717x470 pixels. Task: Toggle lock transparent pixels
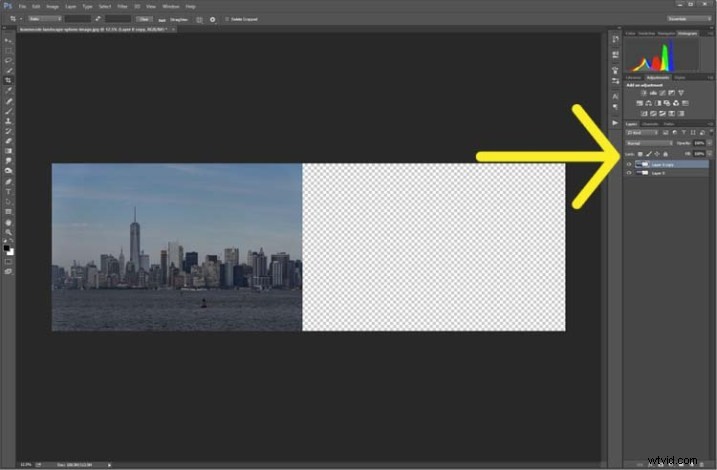point(640,154)
